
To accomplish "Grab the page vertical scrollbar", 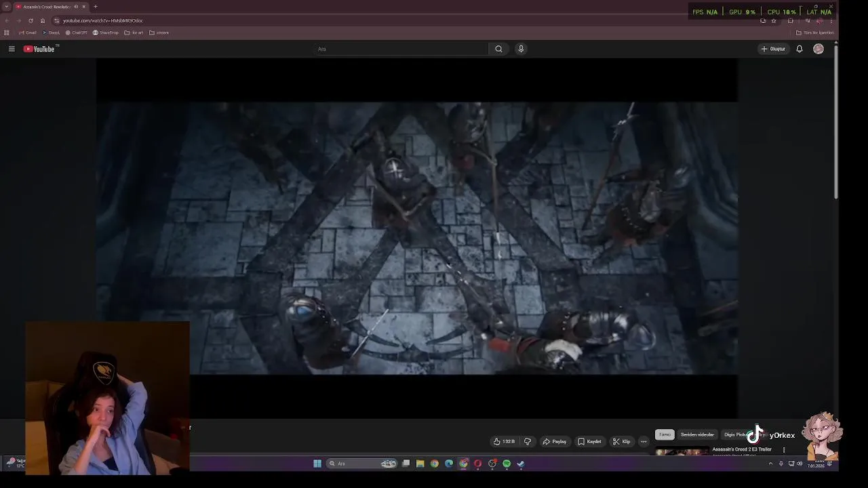I will pyautogui.click(x=836, y=122).
